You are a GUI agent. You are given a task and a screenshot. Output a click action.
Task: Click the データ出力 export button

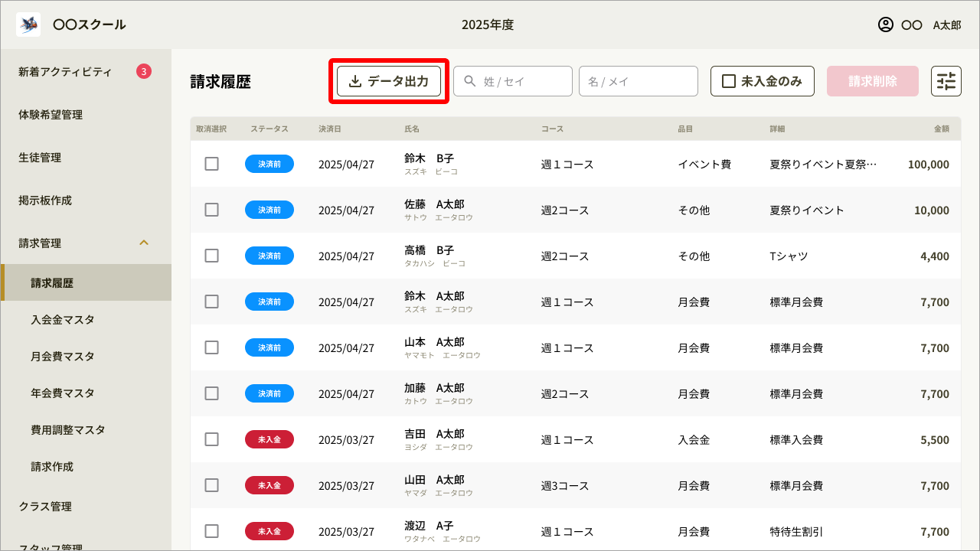point(388,80)
